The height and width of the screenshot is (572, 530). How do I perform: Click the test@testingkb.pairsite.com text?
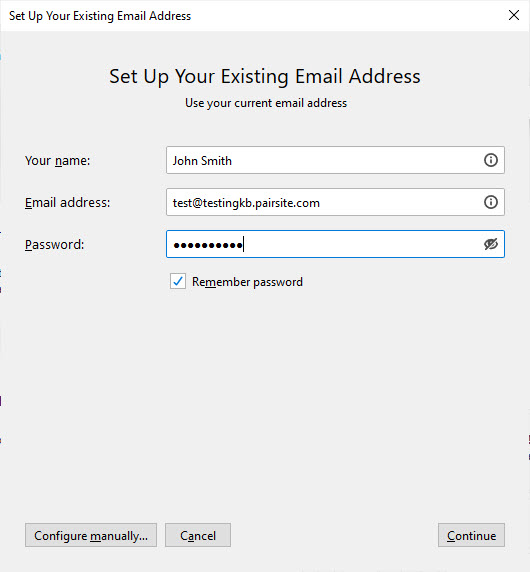[x=246, y=203]
